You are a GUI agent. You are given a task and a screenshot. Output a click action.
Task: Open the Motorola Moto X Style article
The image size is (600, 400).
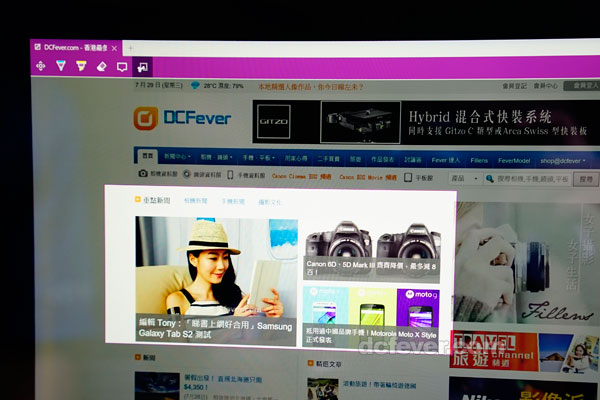point(370,318)
